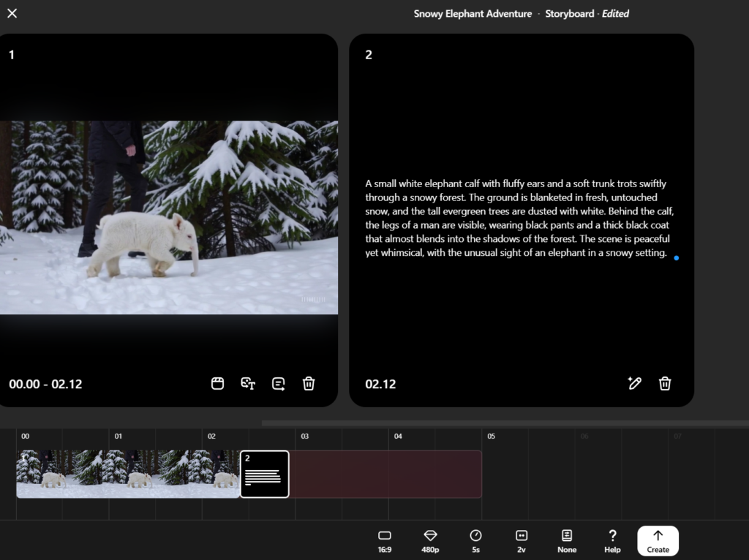Select card 2 thumbnail in the timeline
749x560 pixels.
point(265,474)
